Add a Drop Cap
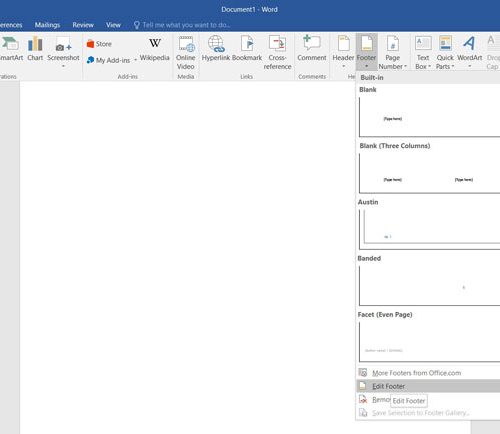 pyautogui.click(x=493, y=53)
